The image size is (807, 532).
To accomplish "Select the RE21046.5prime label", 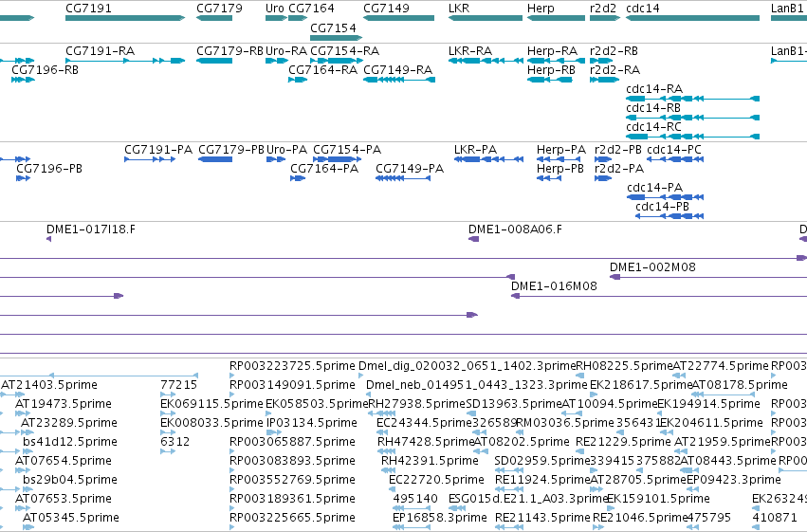I will [640, 518].
